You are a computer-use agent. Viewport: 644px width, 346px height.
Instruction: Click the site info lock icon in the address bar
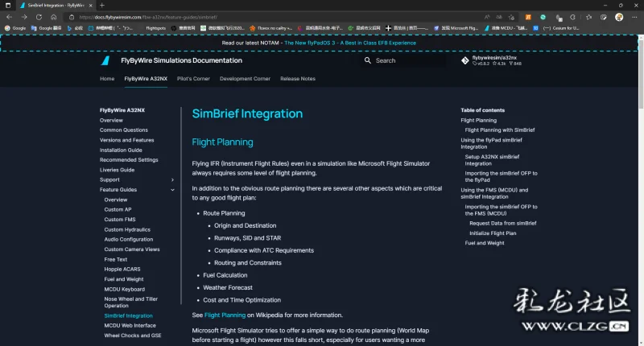[72, 17]
